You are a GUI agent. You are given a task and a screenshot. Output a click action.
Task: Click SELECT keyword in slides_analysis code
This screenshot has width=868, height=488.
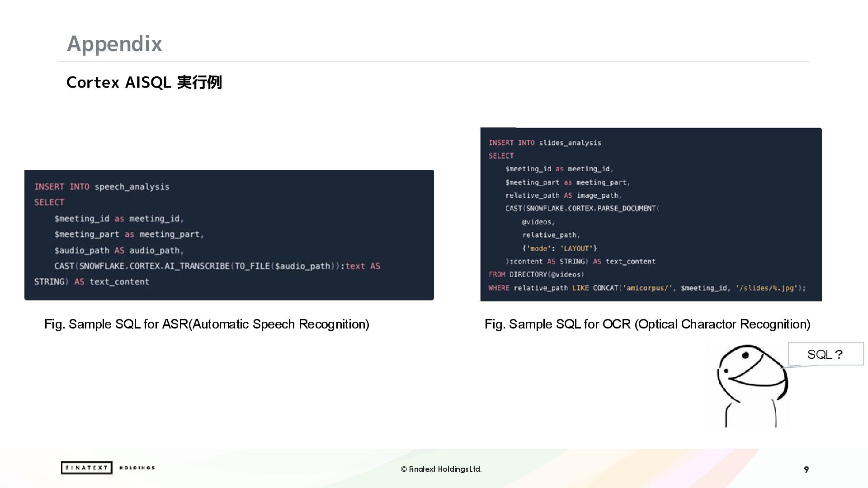point(501,156)
